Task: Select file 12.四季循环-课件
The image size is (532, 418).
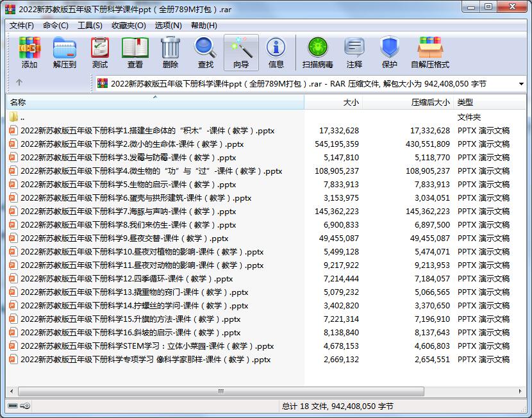Action: [126, 278]
